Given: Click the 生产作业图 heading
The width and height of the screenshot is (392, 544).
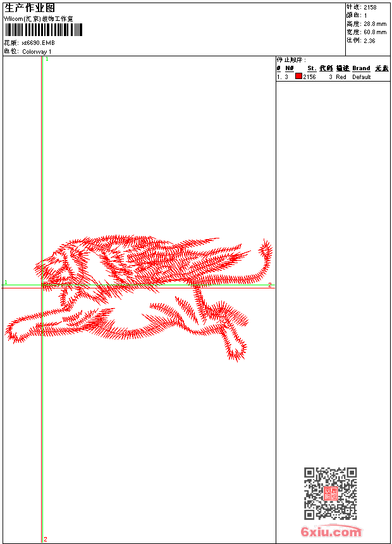Looking at the screenshot, I should click(30, 8).
